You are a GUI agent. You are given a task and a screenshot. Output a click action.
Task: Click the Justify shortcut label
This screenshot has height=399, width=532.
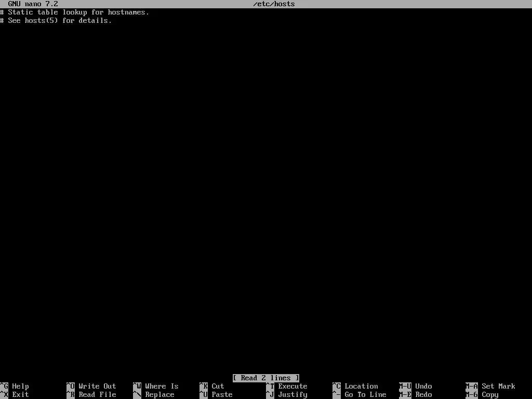coord(292,395)
